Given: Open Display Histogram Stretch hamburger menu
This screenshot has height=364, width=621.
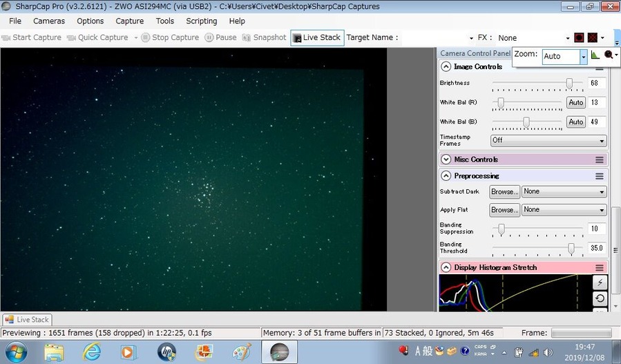Looking at the screenshot, I should pos(599,268).
